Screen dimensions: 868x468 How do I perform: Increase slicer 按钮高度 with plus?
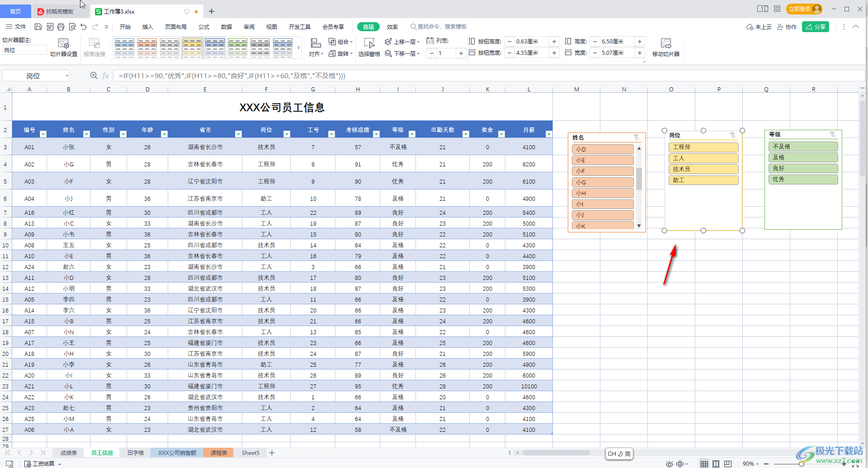554,42
